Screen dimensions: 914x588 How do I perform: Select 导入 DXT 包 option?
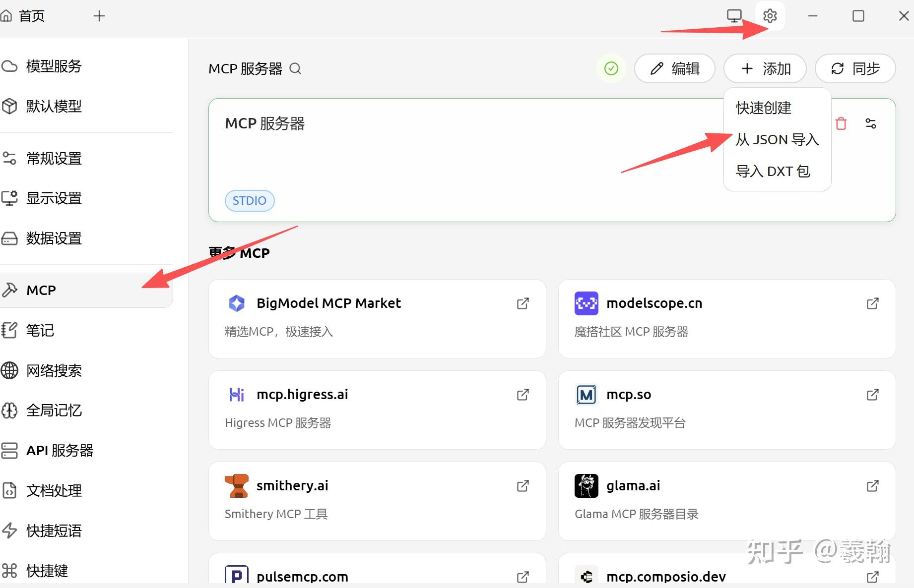click(772, 171)
